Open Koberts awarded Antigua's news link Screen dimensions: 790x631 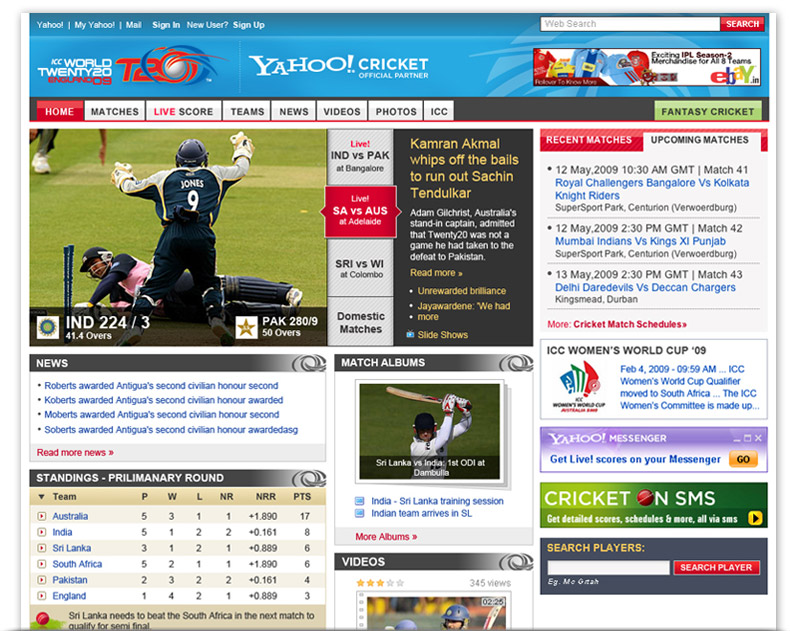(164, 400)
